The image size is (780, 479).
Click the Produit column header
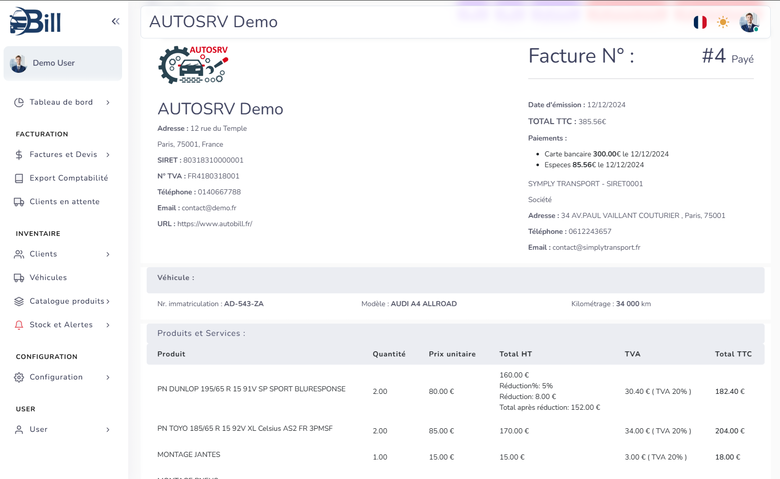point(171,354)
